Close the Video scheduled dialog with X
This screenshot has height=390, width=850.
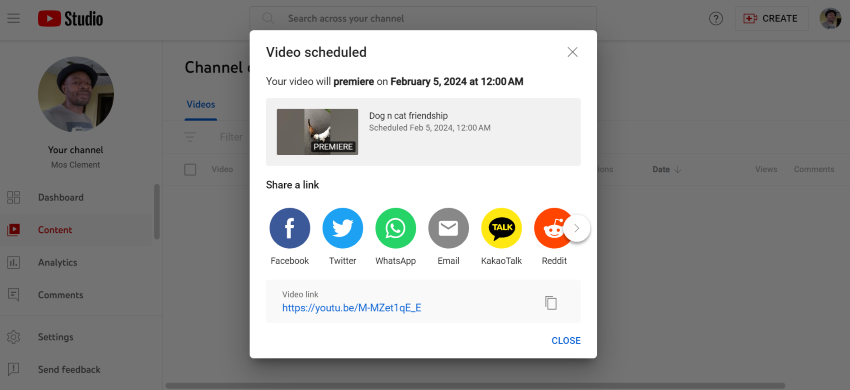pyautogui.click(x=572, y=52)
